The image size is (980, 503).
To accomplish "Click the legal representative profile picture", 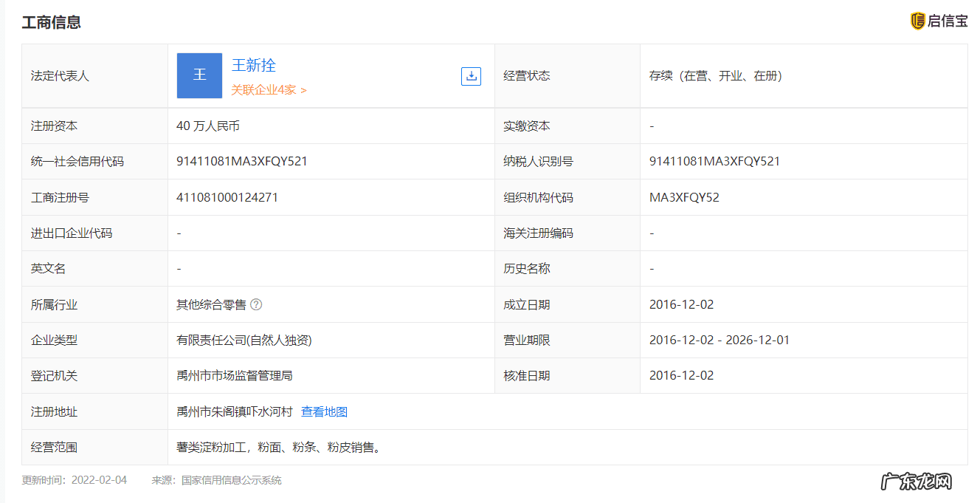I will point(199,75).
